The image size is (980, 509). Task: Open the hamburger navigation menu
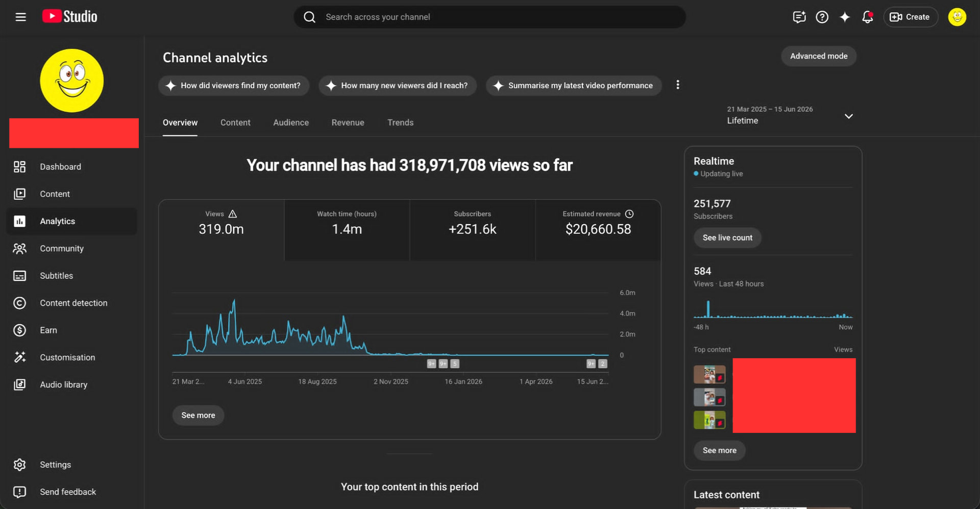point(20,17)
